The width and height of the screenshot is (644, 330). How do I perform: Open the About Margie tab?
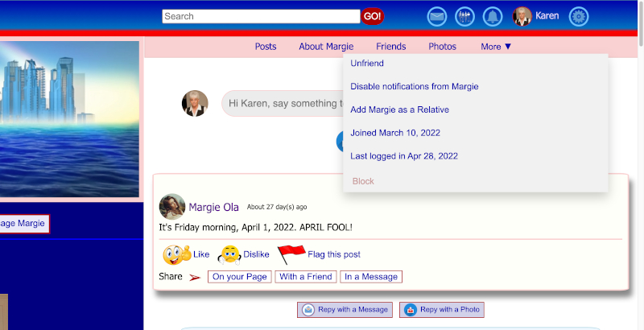pyautogui.click(x=326, y=47)
